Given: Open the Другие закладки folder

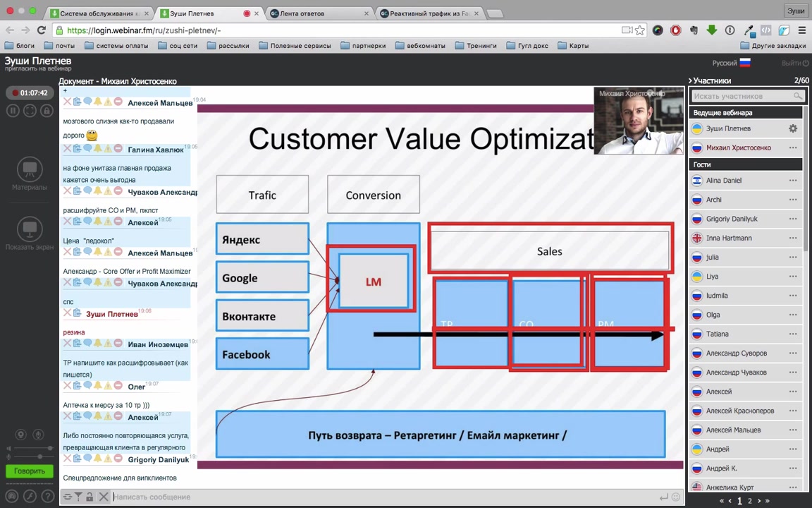Looking at the screenshot, I should 773,46.
